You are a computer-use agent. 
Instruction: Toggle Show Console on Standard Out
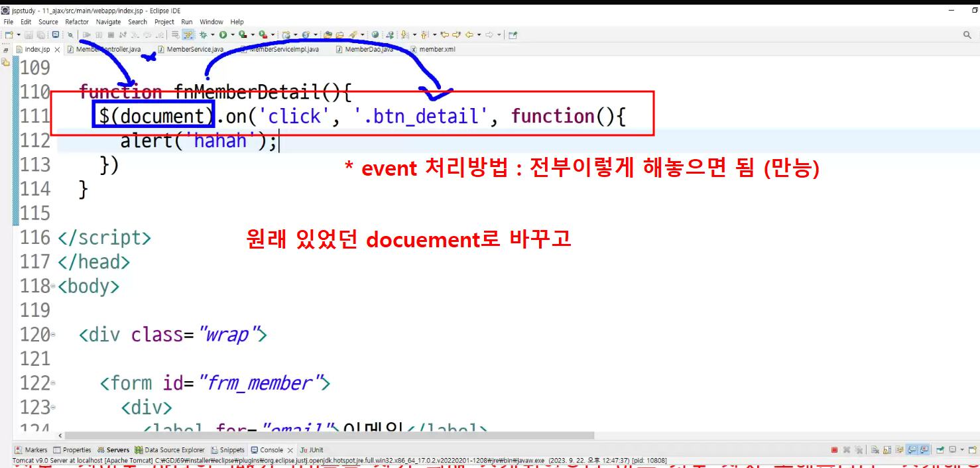[912, 450]
